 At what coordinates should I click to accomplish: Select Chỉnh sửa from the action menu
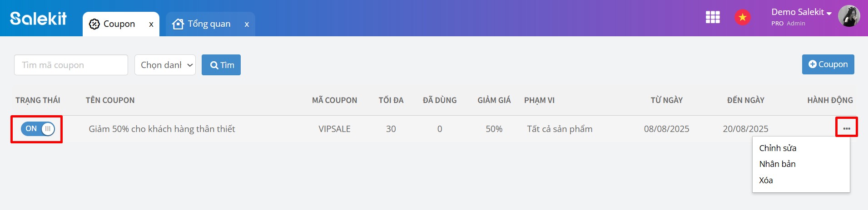778,148
